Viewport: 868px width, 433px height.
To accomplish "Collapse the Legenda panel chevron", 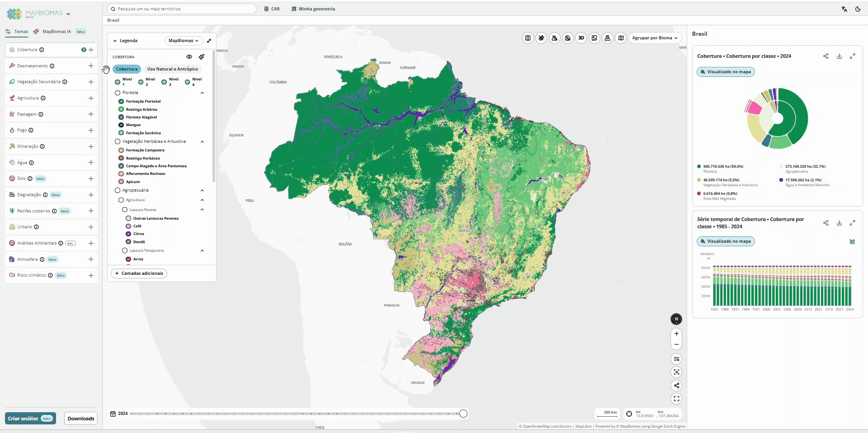I will pos(115,41).
